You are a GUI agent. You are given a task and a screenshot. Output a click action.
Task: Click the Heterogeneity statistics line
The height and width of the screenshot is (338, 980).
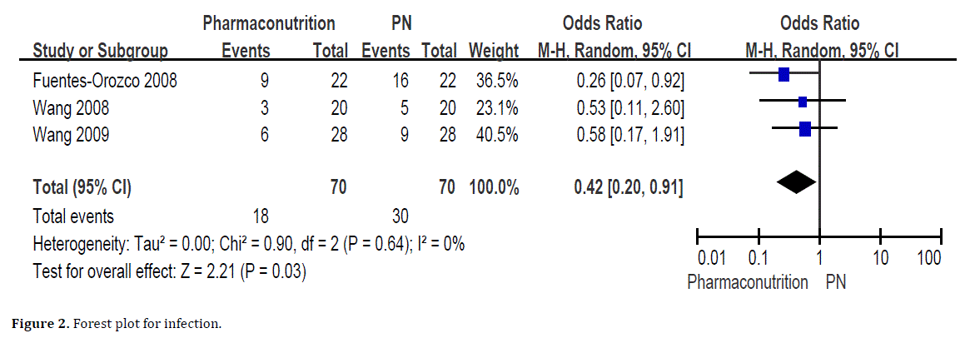pyautogui.click(x=248, y=244)
